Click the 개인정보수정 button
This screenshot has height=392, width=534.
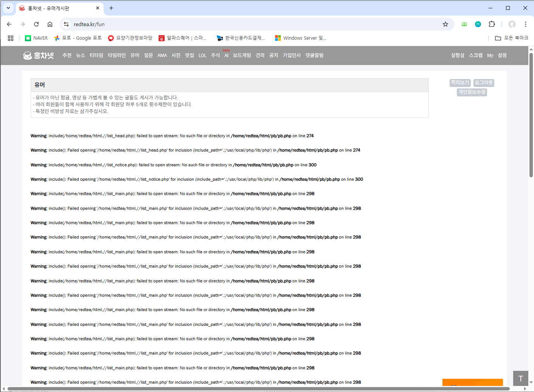click(x=472, y=92)
